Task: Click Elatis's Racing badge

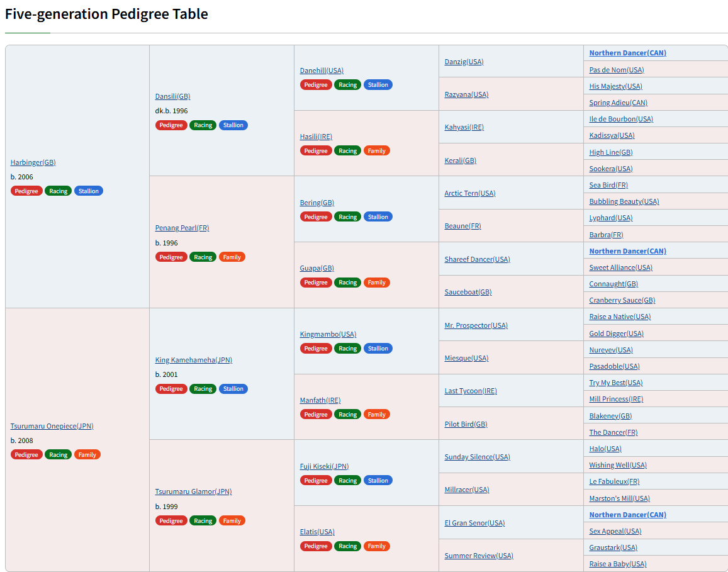Action: click(x=348, y=546)
